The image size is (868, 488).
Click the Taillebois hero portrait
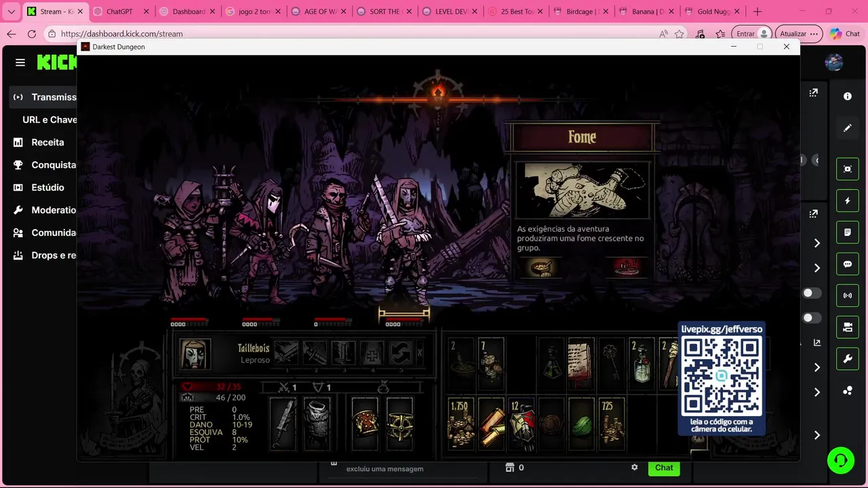tap(195, 354)
